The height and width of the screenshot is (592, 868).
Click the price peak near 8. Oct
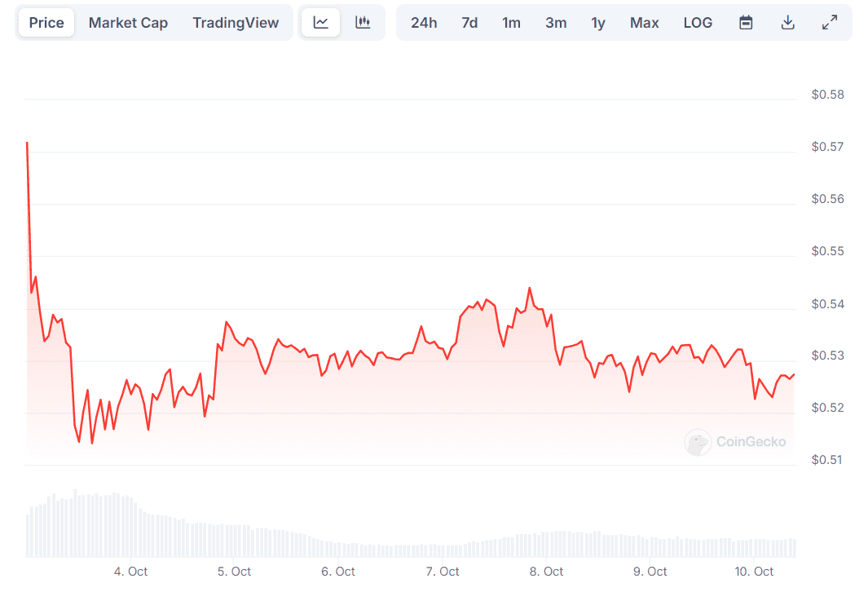pos(530,288)
